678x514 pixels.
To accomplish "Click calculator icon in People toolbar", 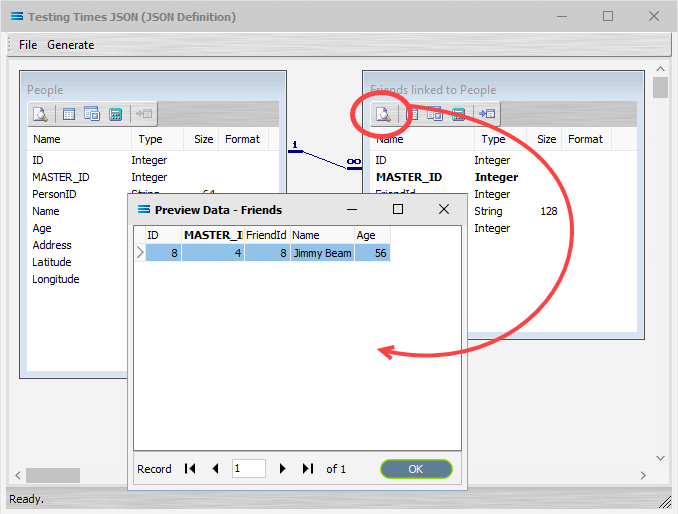I will [115, 114].
